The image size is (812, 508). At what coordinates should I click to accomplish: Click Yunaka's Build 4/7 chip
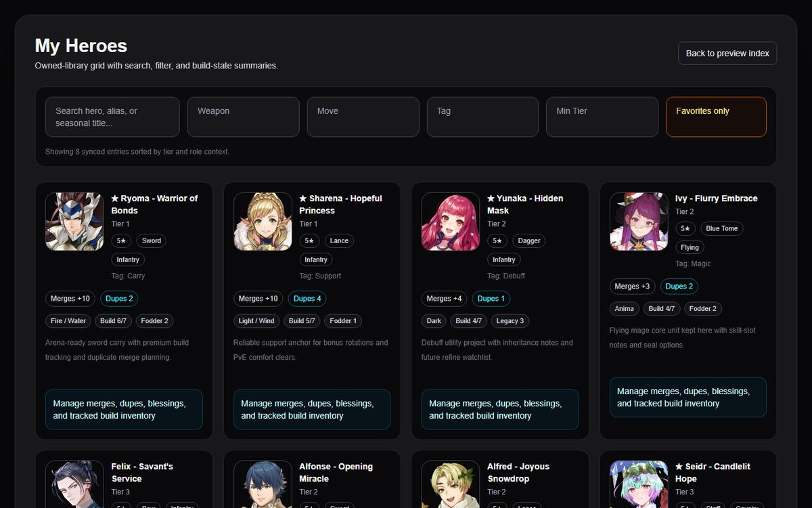pos(469,321)
